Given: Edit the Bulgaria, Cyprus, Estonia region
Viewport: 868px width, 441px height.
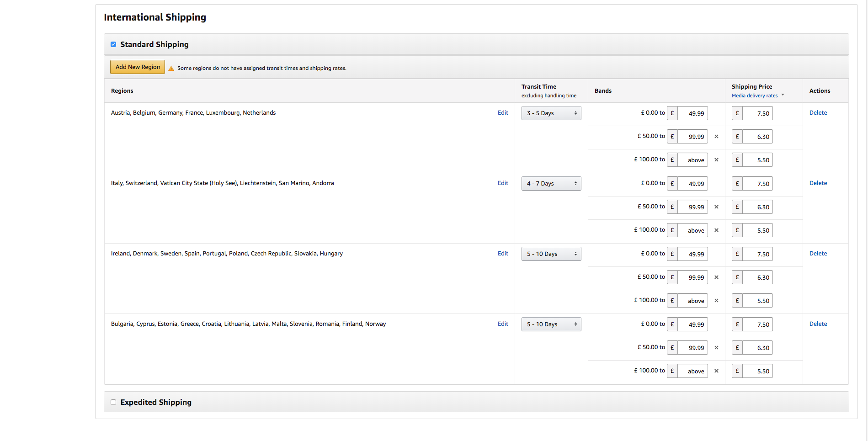Looking at the screenshot, I should tap(503, 324).
